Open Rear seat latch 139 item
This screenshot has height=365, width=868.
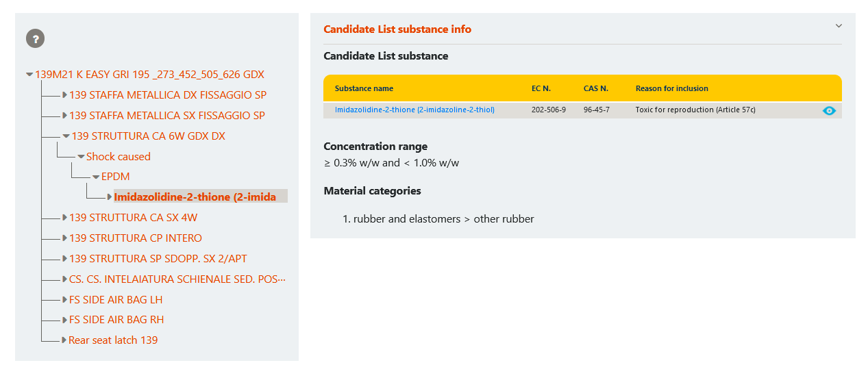[113, 340]
